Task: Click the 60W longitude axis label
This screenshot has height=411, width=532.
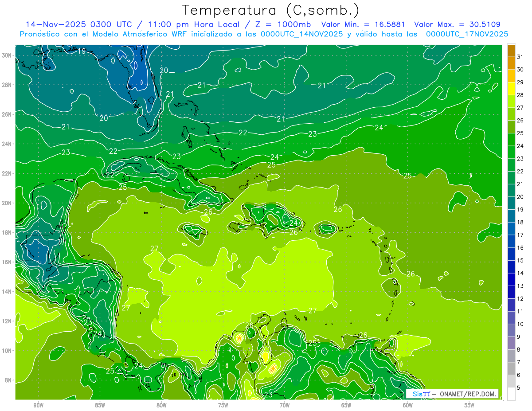Action: (x=408, y=405)
